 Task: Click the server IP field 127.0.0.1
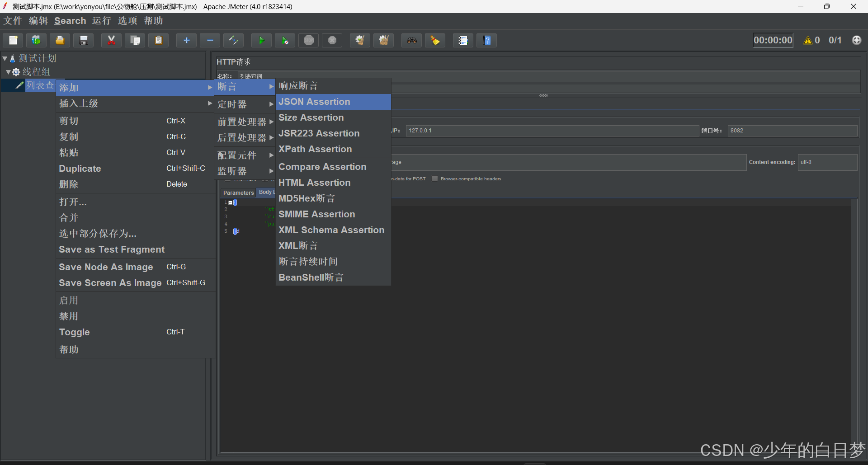[x=552, y=131]
